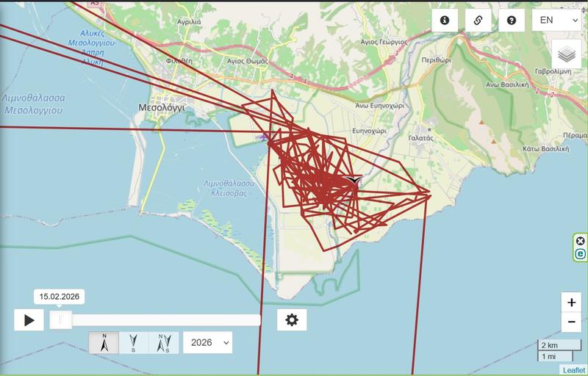Start the animation play button
The height and width of the screenshot is (376, 588).
tap(29, 320)
